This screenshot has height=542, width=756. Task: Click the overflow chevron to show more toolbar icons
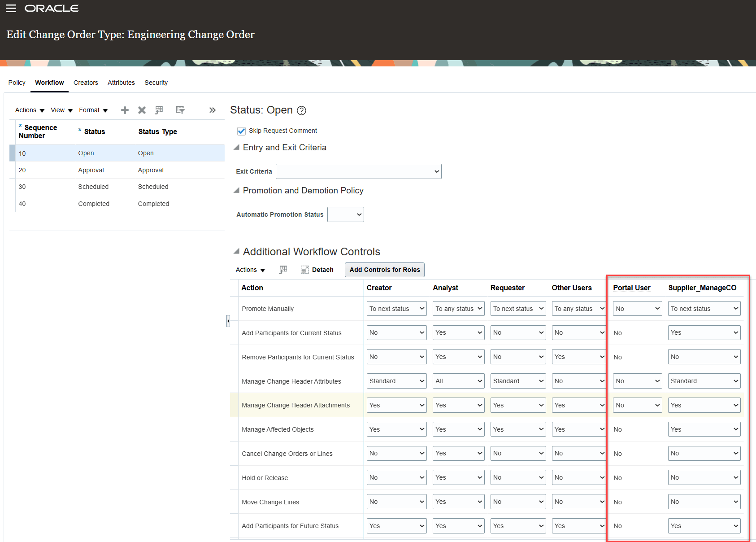(212, 110)
